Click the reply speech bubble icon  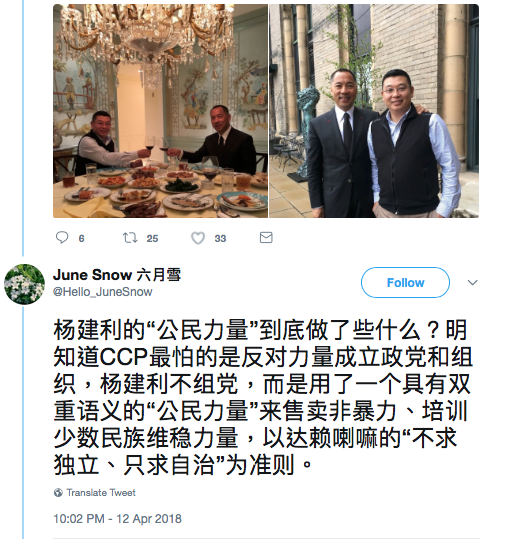pyautogui.click(x=62, y=238)
